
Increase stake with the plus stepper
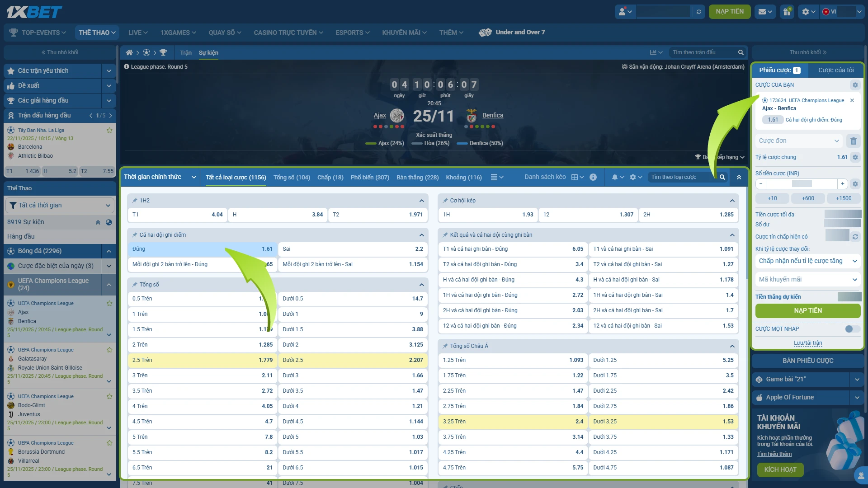[843, 184]
